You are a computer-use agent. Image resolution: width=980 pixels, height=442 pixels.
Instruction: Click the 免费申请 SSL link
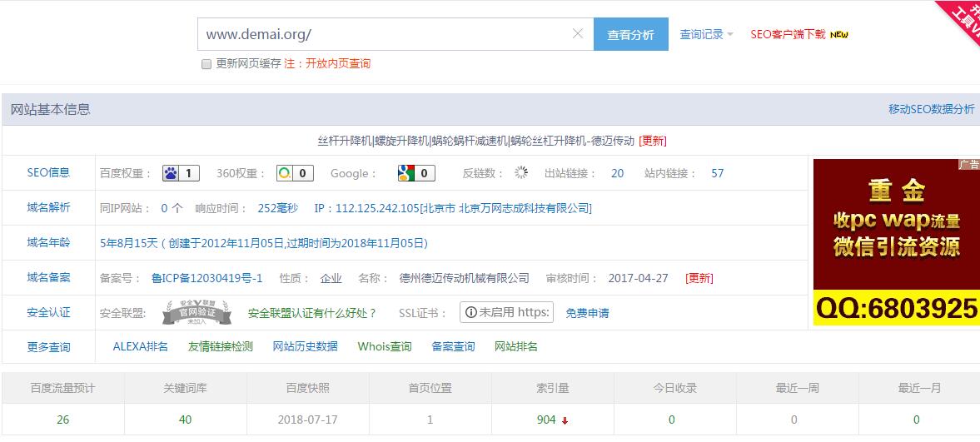tap(588, 313)
